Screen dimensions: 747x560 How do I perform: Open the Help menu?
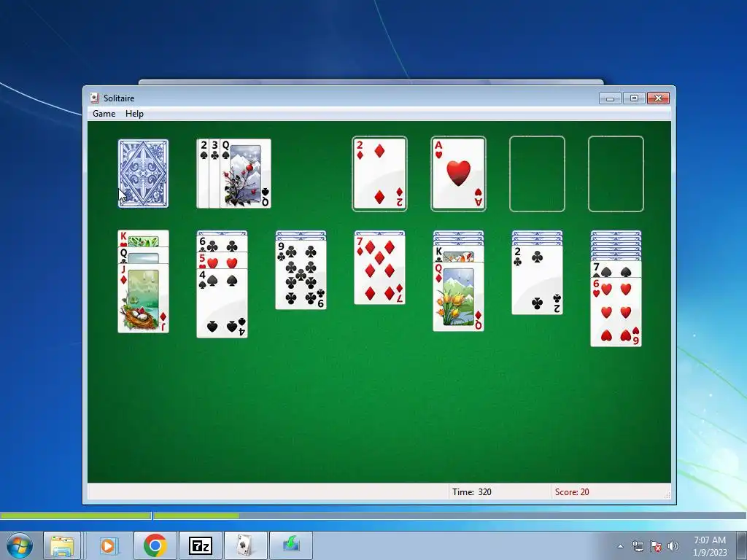(x=134, y=113)
